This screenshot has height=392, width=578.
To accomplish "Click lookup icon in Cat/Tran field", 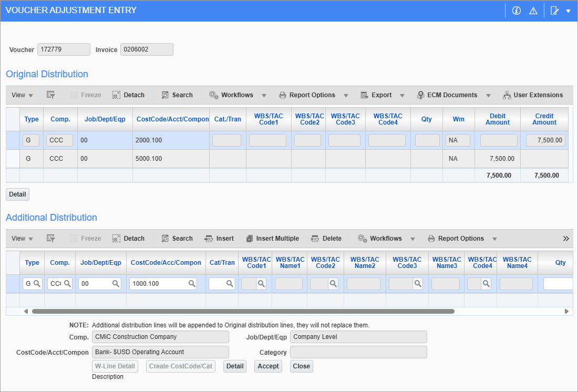I will 230,284.
